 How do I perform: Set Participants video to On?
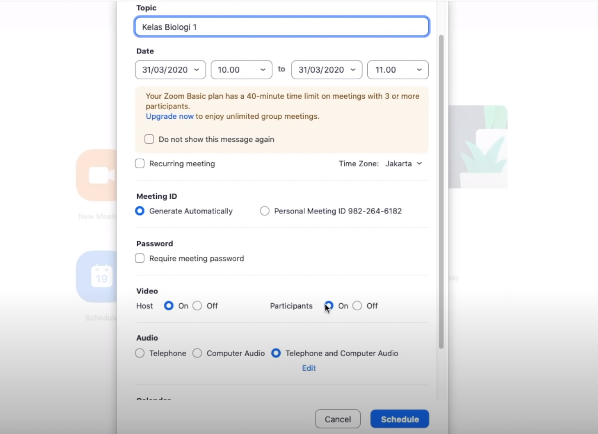pos(329,305)
